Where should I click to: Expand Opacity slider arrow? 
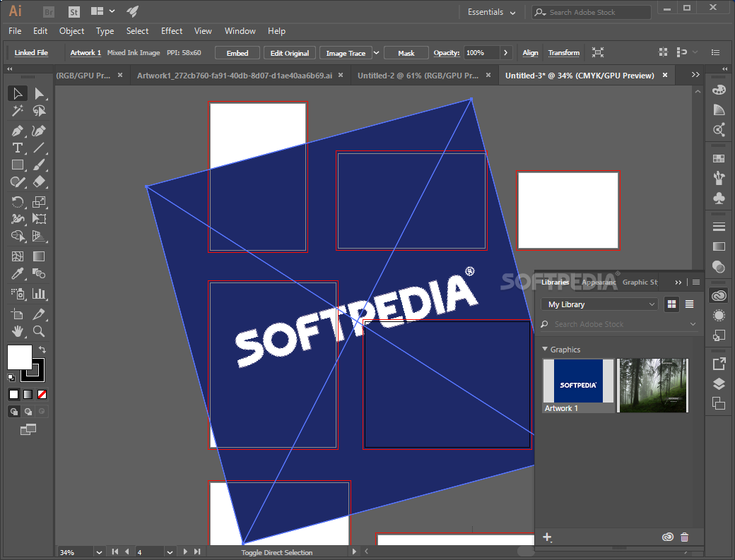(x=505, y=53)
